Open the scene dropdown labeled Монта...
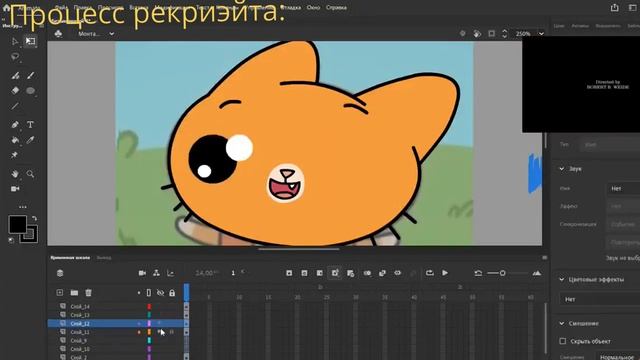The image size is (640, 360). [96, 34]
